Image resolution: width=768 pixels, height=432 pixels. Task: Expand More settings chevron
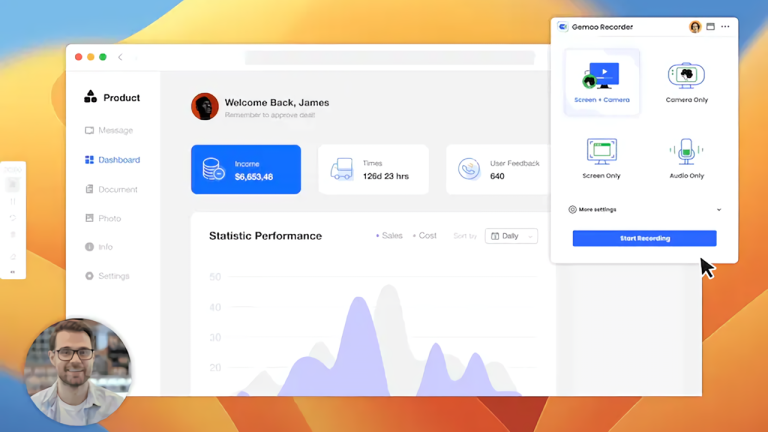(719, 210)
